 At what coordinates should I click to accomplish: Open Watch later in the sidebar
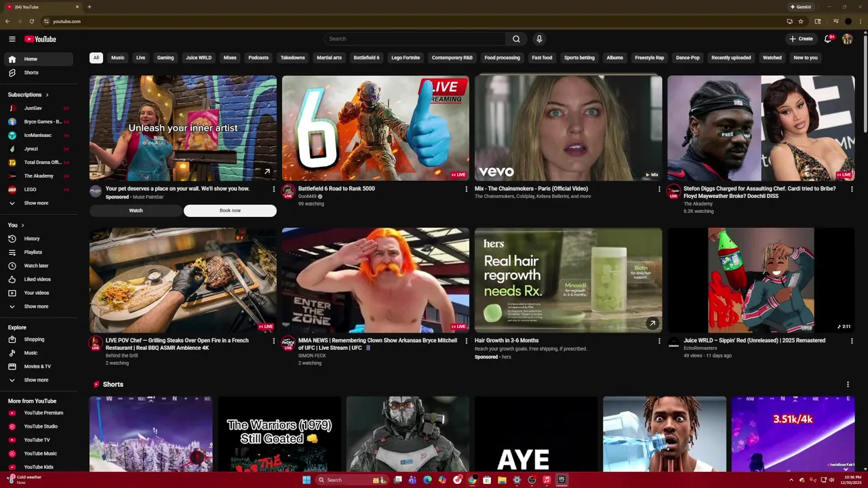pyautogui.click(x=39, y=266)
